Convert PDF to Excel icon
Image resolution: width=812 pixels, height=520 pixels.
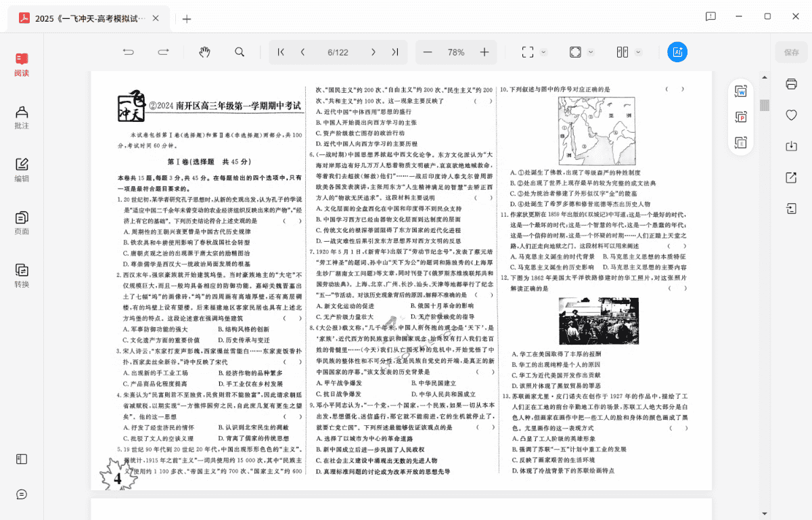click(x=741, y=142)
